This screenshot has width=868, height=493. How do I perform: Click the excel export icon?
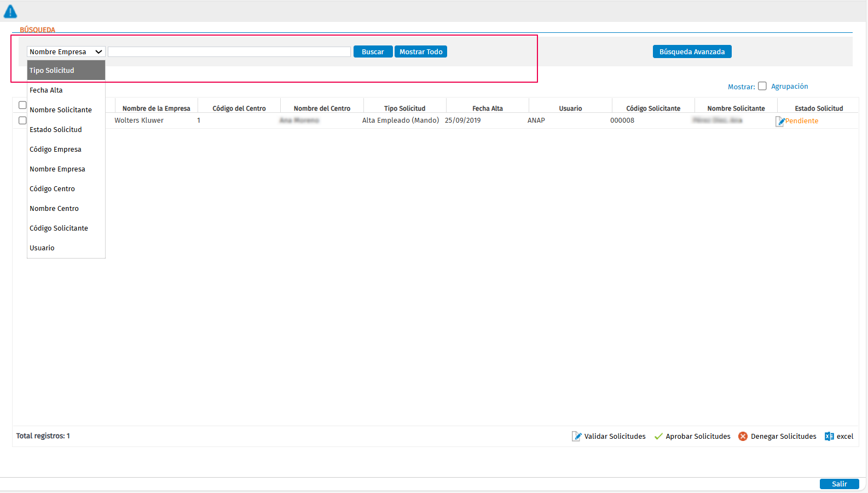[829, 436]
